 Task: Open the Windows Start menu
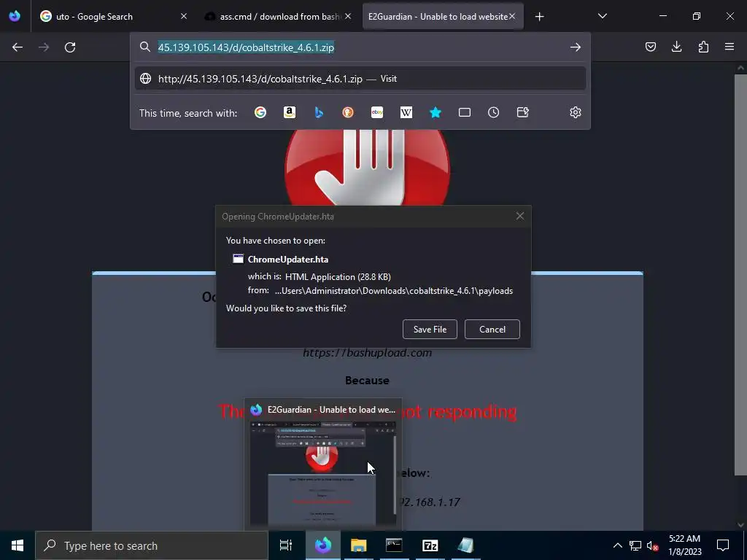[18, 545]
